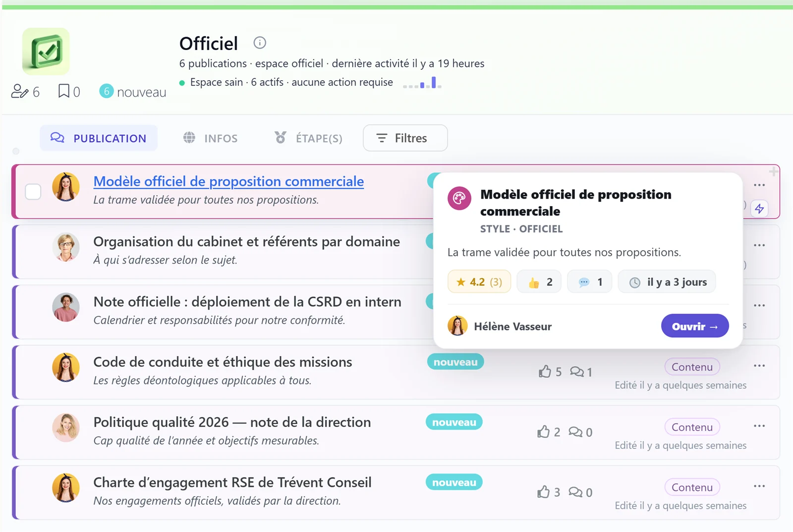Open Charte d'engagement RSE de Trévent Conseil
The image size is (793, 532).
click(232, 482)
